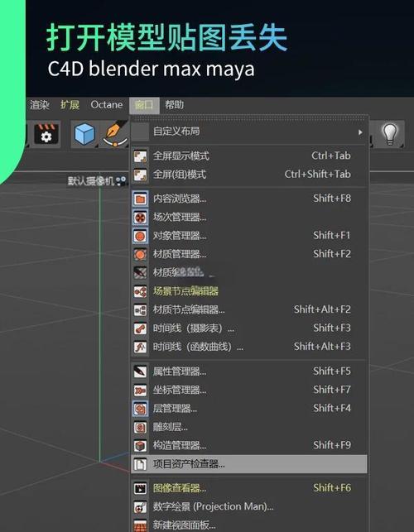Click the 时间线 (摄影表) icon
The width and height of the screenshot is (414, 532).
[x=140, y=328]
